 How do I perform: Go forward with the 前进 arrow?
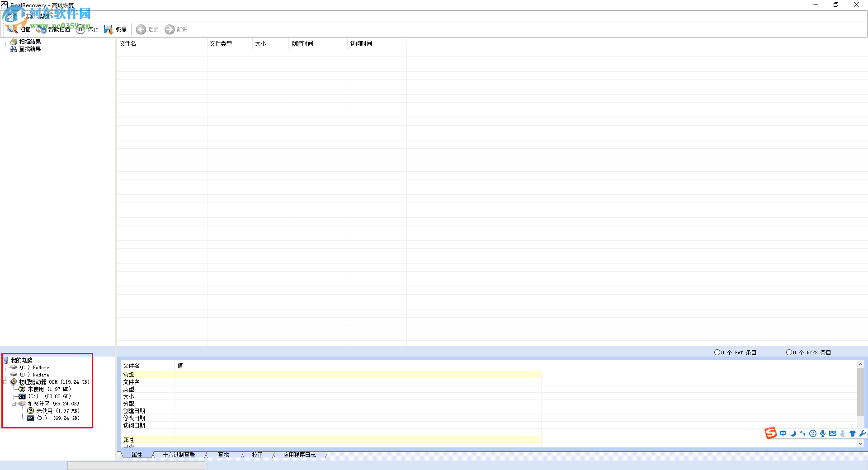(x=170, y=29)
